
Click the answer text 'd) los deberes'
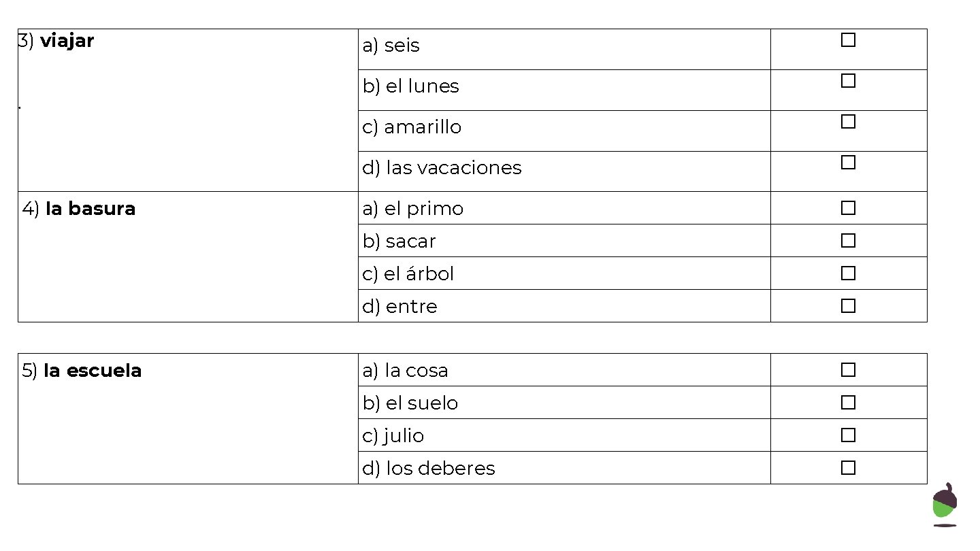coord(429,469)
